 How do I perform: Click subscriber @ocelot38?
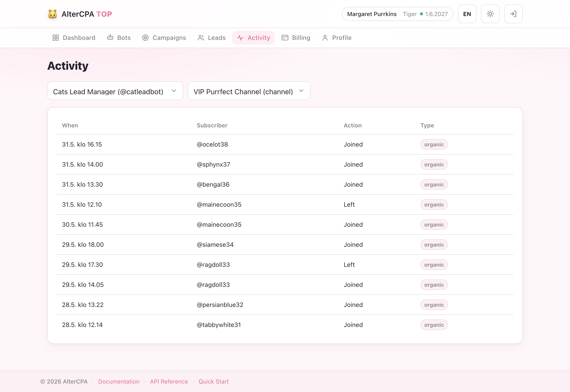click(x=212, y=144)
